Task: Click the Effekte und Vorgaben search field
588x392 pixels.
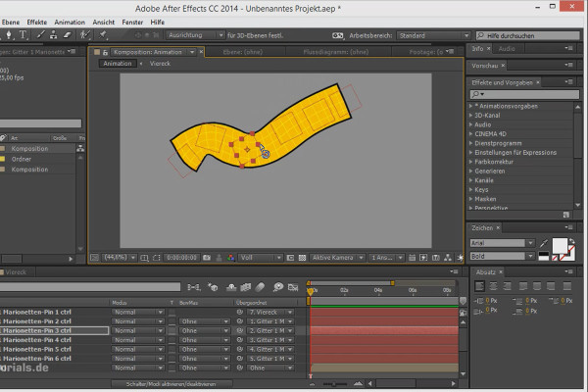Action: click(x=524, y=94)
